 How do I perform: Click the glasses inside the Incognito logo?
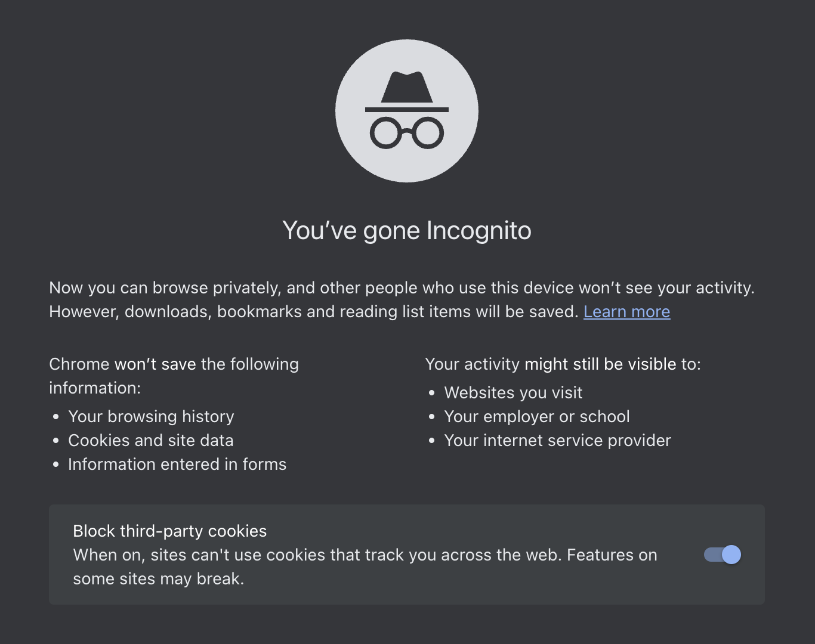(407, 132)
